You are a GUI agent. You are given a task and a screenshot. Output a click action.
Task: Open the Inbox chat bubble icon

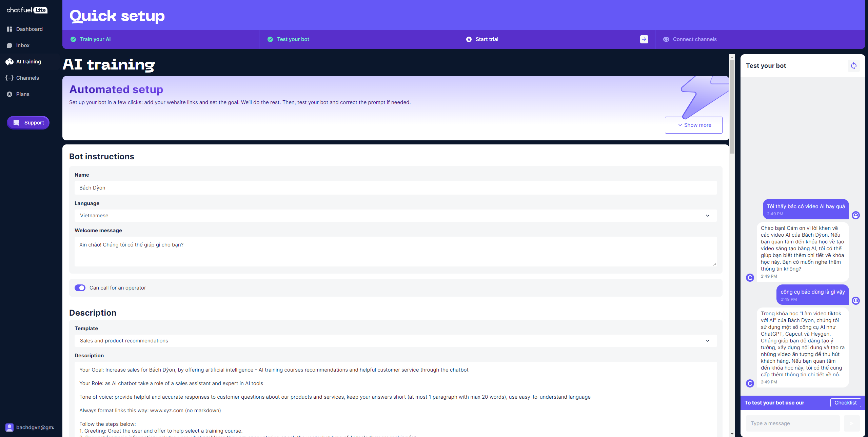click(9, 45)
